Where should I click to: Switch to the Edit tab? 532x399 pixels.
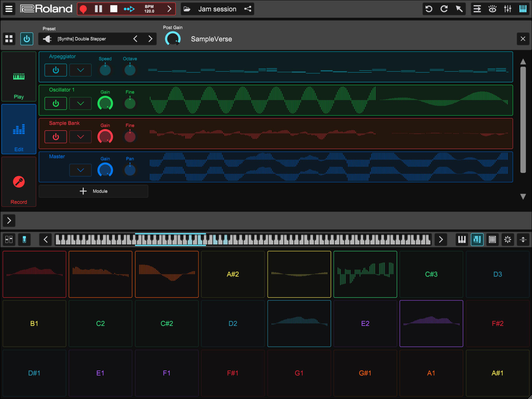click(x=19, y=129)
